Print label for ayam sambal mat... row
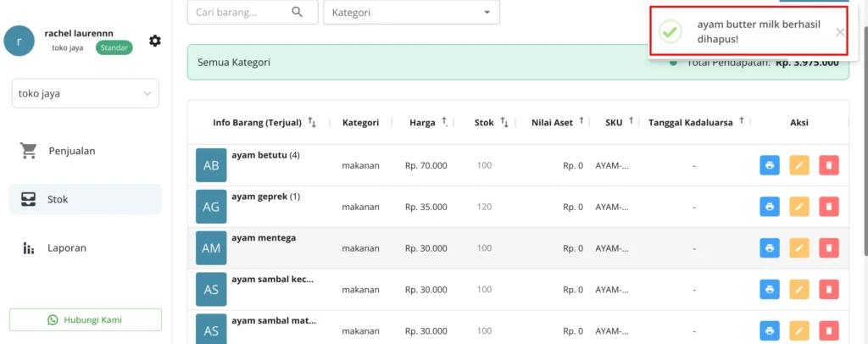The image size is (868, 344). click(770, 330)
